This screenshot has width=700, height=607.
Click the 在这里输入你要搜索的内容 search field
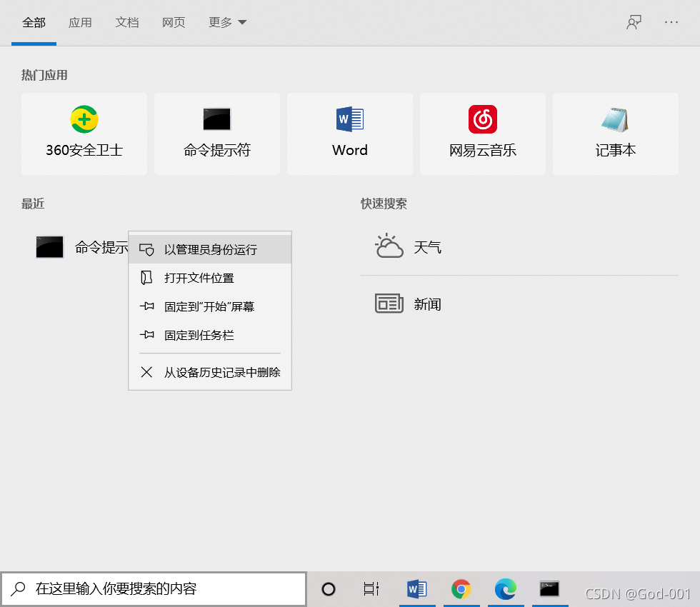154,588
